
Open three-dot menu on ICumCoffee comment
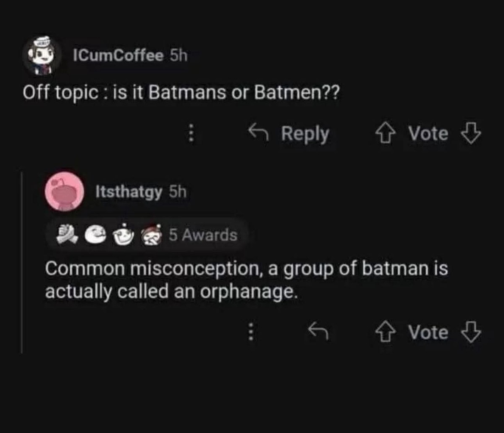pos(192,134)
